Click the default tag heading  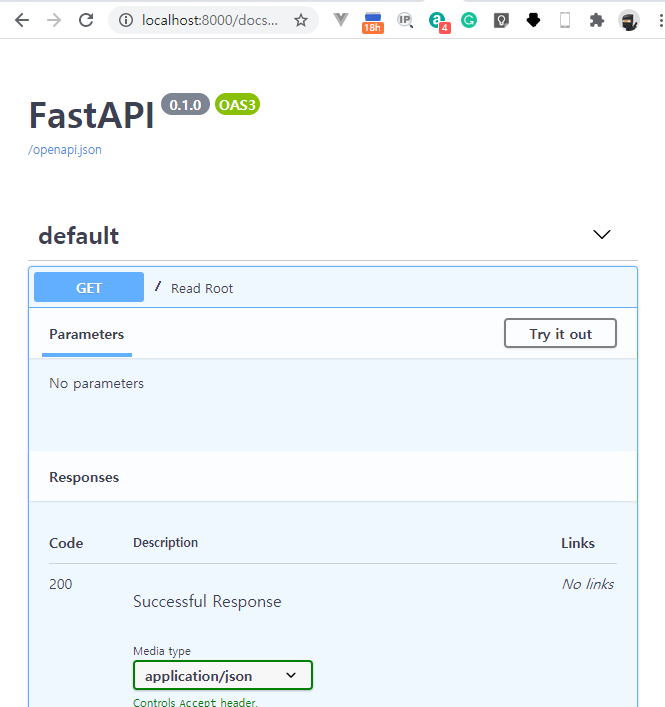point(79,236)
